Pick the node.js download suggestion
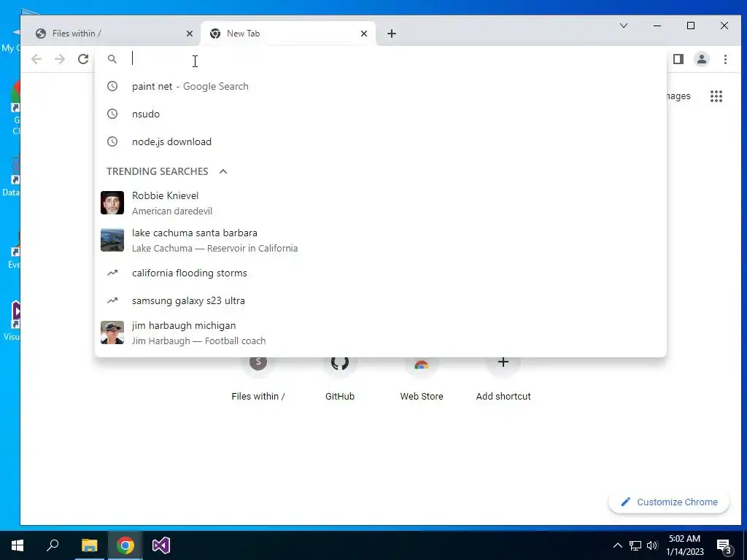This screenshot has height=560, width=747. pos(381,141)
